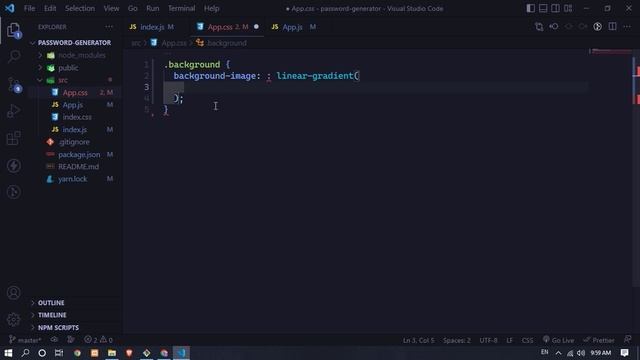Click LF end of line in status bar
640x360 pixels.
[509, 340]
